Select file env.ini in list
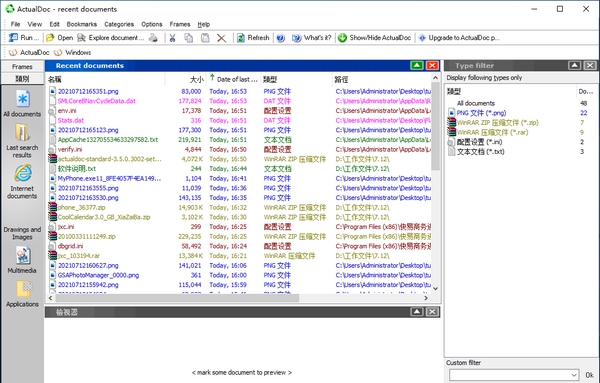 (67, 111)
